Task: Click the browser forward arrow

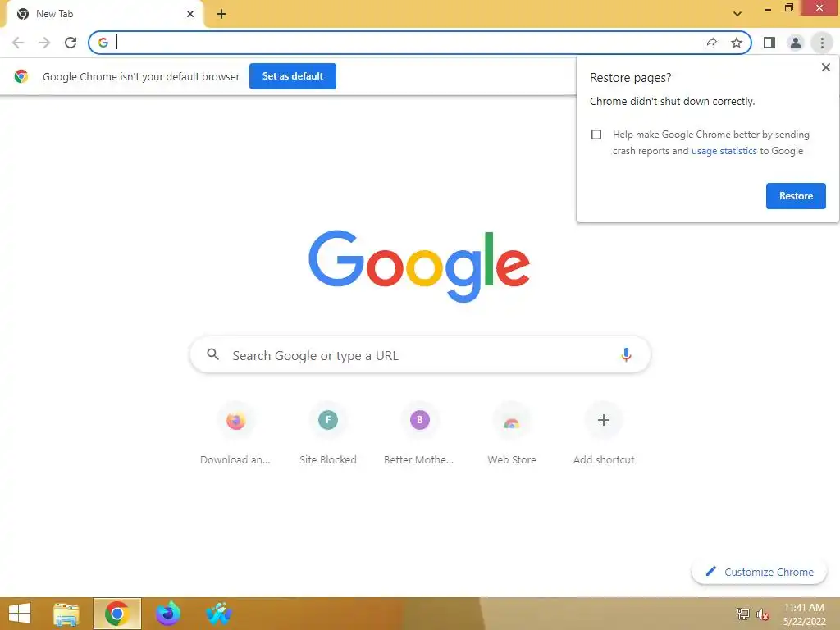Action: 44,43
